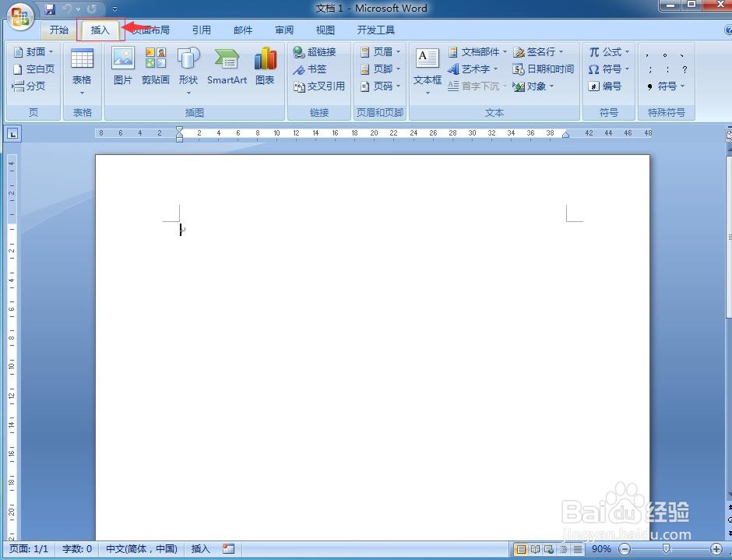
Task: Open the 页脚 footer dropdown
Action: click(x=381, y=69)
